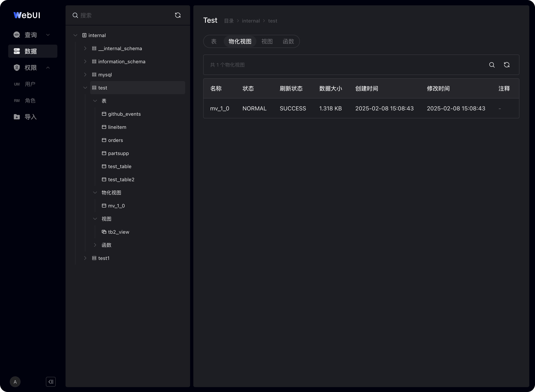Click the 数据大小 column header

click(x=331, y=88)
